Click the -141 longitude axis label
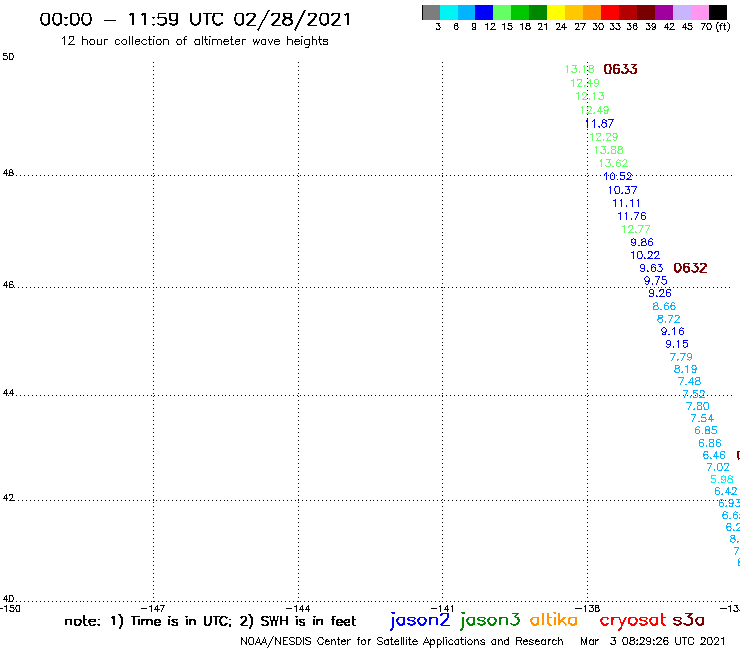The height and width of the screenshot is (650, 740). tap(442, 609)
